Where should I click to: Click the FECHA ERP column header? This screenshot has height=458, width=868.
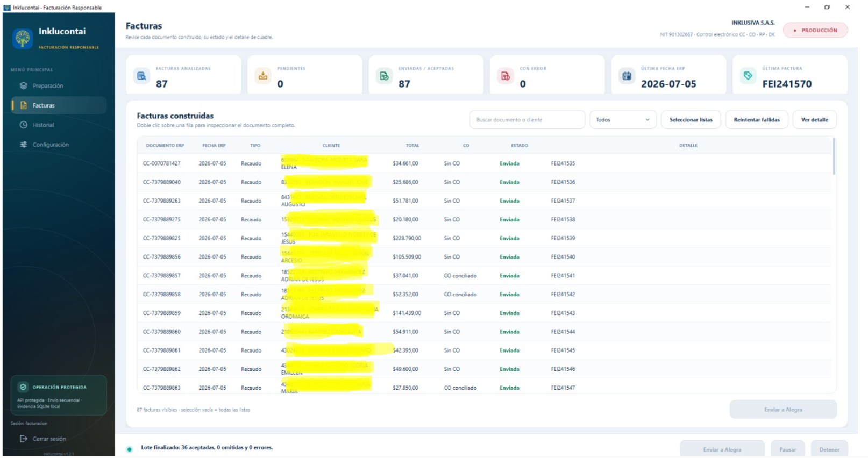point(214,146)
